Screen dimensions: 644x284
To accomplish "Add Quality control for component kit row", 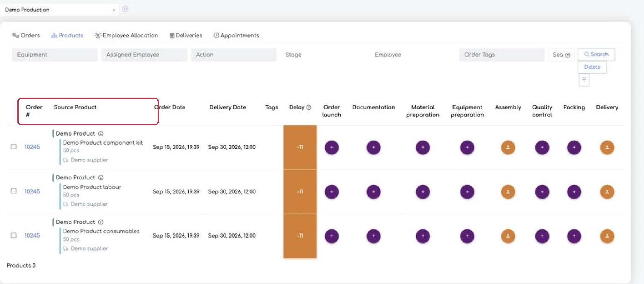I will 542,147.
